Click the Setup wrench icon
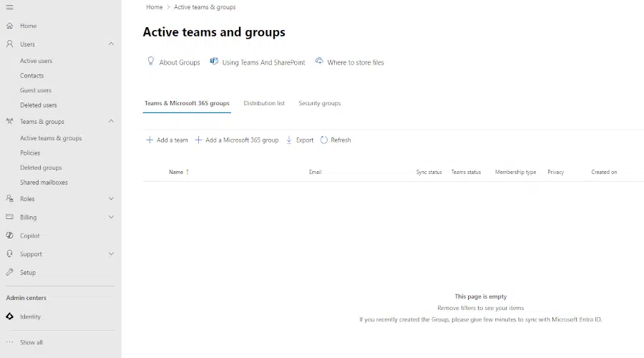The width and height of the screenshot is (644, 358). (x=9, y=273)
